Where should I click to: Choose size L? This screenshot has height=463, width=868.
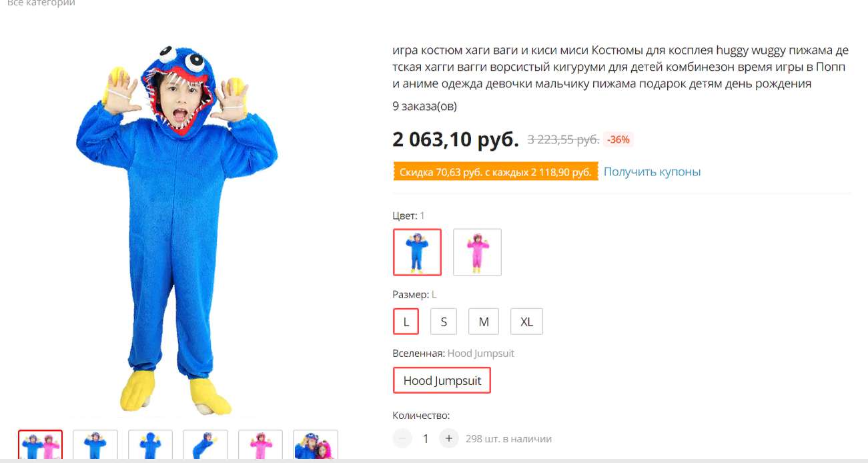[406, 322]
